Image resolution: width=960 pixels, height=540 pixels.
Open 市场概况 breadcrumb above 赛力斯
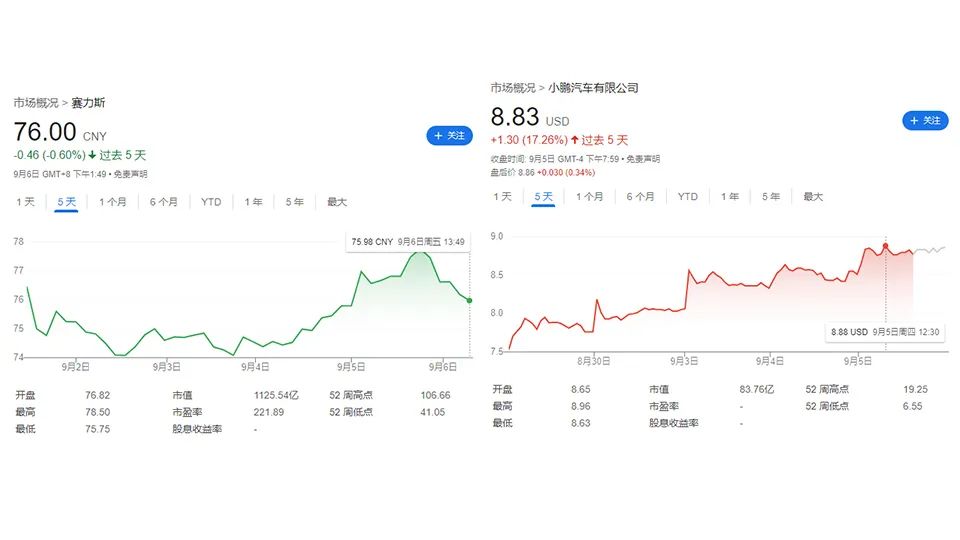point(36,103)
